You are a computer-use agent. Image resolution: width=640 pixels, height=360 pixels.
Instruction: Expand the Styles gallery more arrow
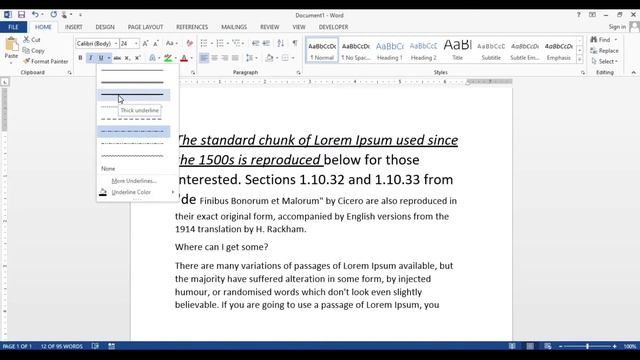click(x=580, y=60)
